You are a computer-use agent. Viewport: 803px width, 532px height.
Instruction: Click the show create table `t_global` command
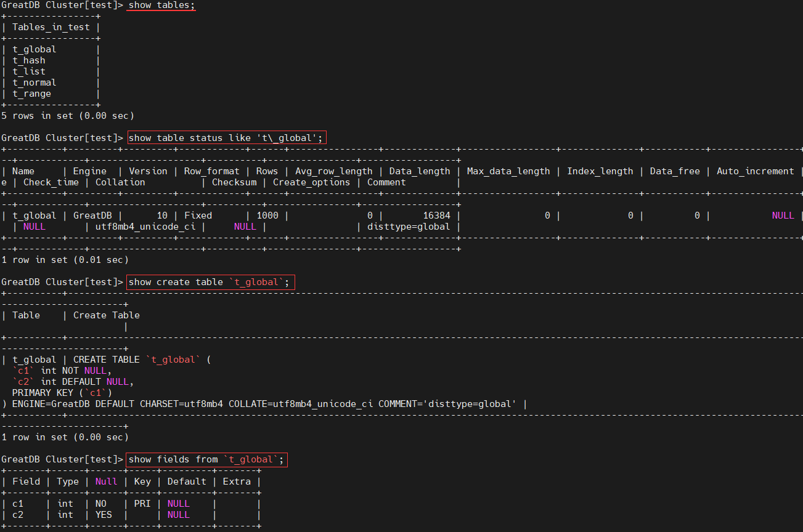pos(211,282)
